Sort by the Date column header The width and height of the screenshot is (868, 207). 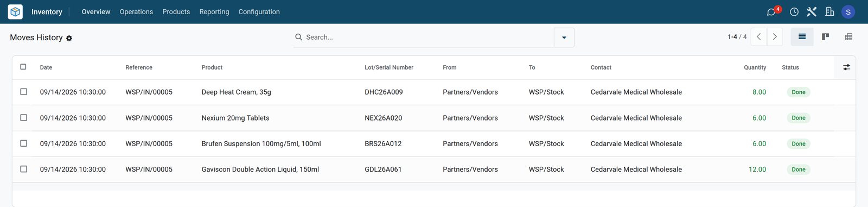tap(46, 67)
